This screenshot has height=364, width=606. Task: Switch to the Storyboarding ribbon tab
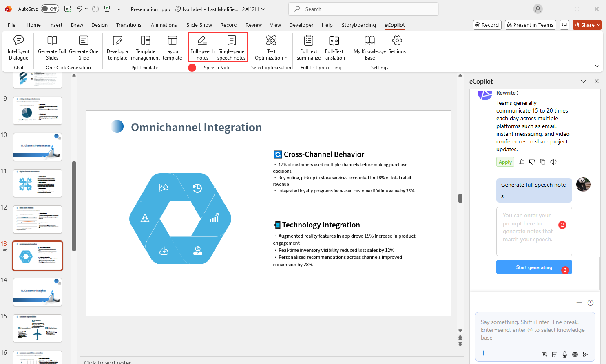click(x=358, y=25)
